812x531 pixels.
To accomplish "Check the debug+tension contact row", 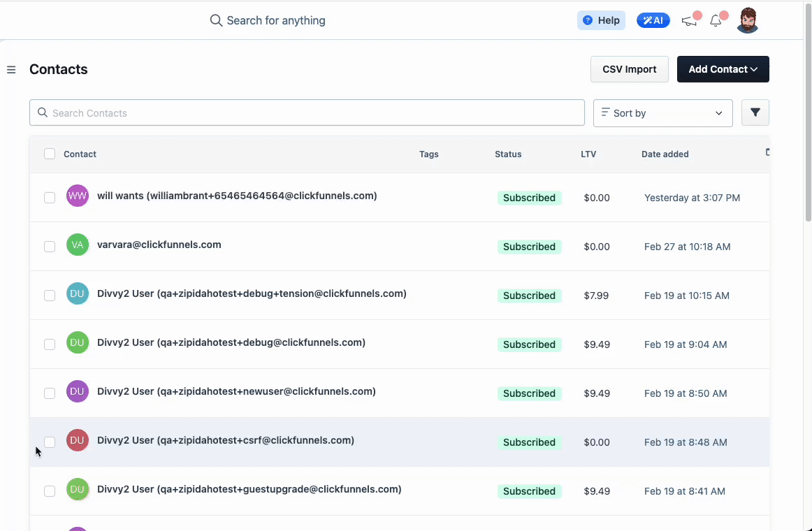I will coord(49,296).
